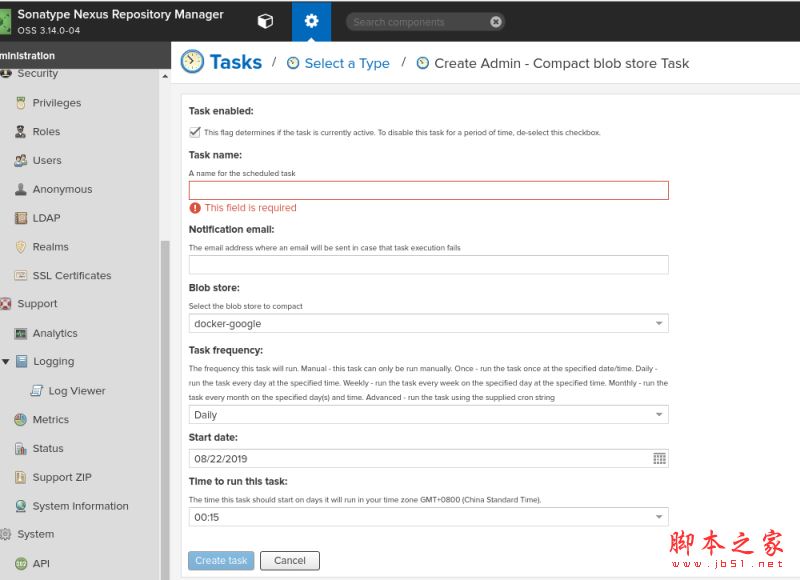Open the calendar picker for Start date
The height and width of the screenshot is (580, 800).
pos(659,458)
